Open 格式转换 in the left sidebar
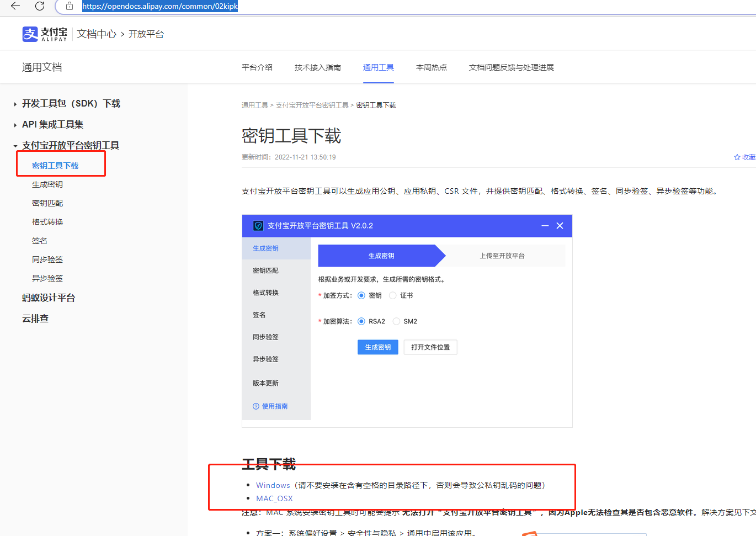Image resolution: width=756 pixels, height=536 pixels. 47,222
